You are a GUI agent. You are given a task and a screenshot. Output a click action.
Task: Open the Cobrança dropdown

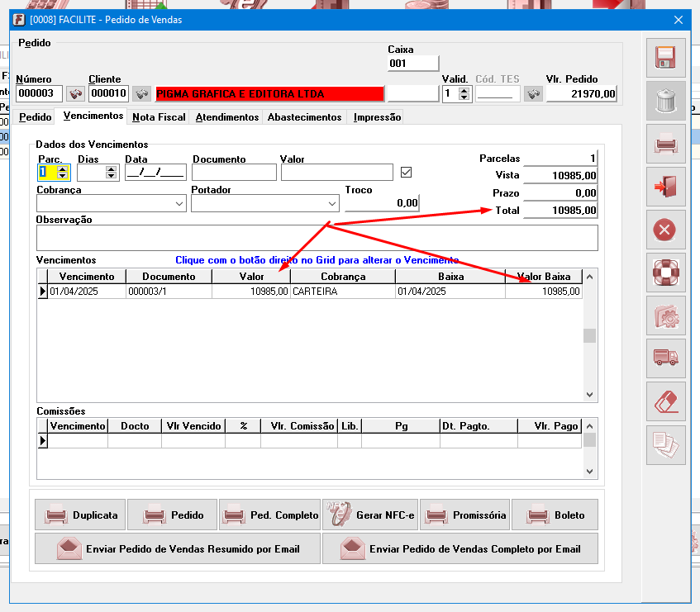pyautogui.click(x=179, y=204)
